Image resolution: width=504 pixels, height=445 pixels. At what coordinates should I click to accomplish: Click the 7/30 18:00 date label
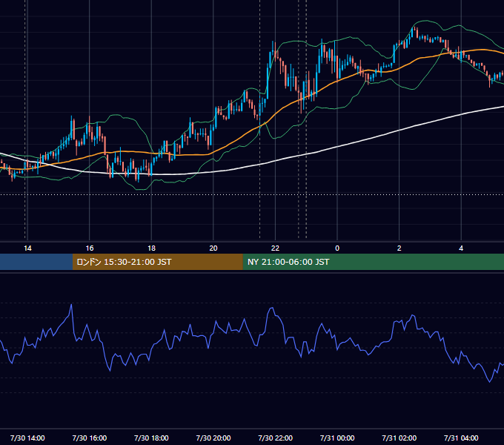pyautogui.click(x=151, y=438)
